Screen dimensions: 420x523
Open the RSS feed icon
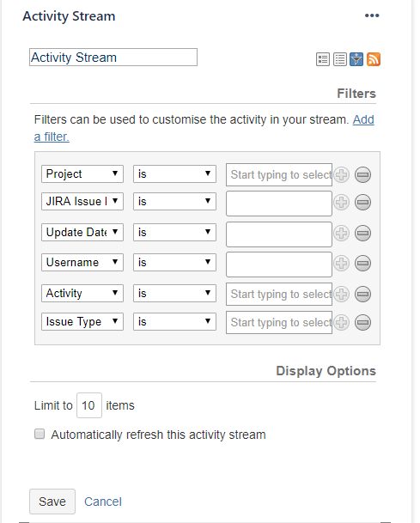pos(374,59)
